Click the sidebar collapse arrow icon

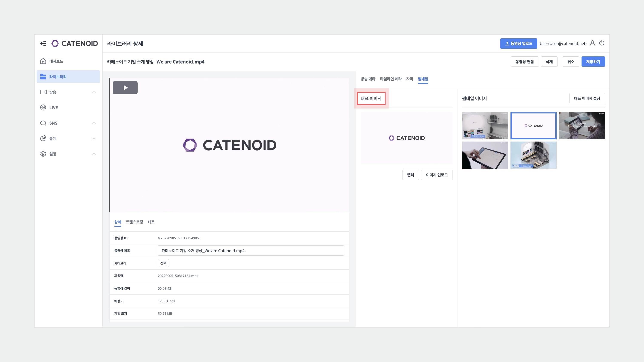tap(43, 44)
